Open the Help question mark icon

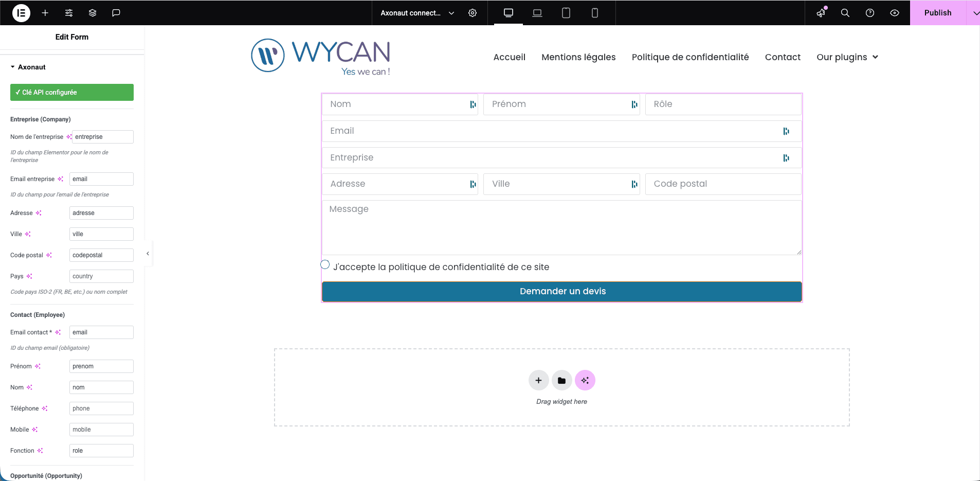(x=870, y=13)
